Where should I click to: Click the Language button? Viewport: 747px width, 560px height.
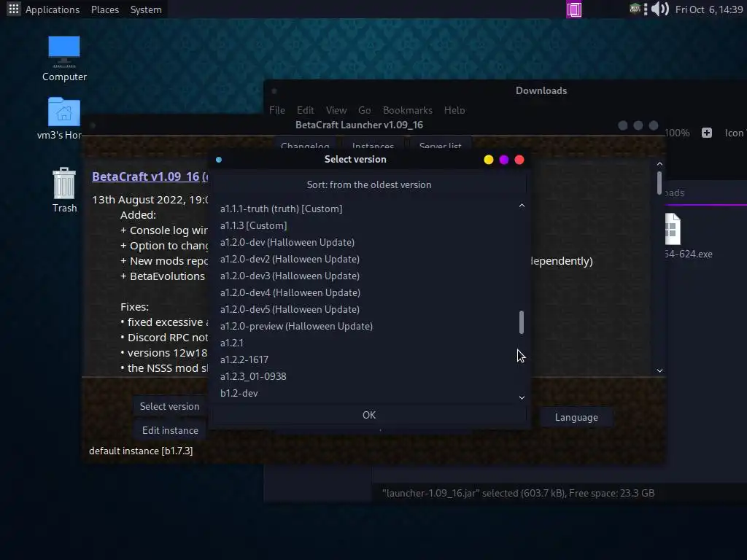(x=576, y=417)
